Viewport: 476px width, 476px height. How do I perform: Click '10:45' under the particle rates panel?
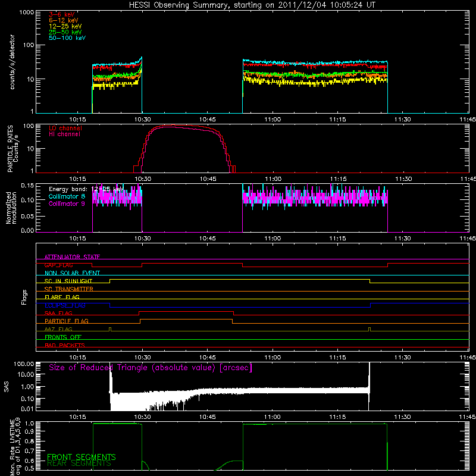point(208,179)
